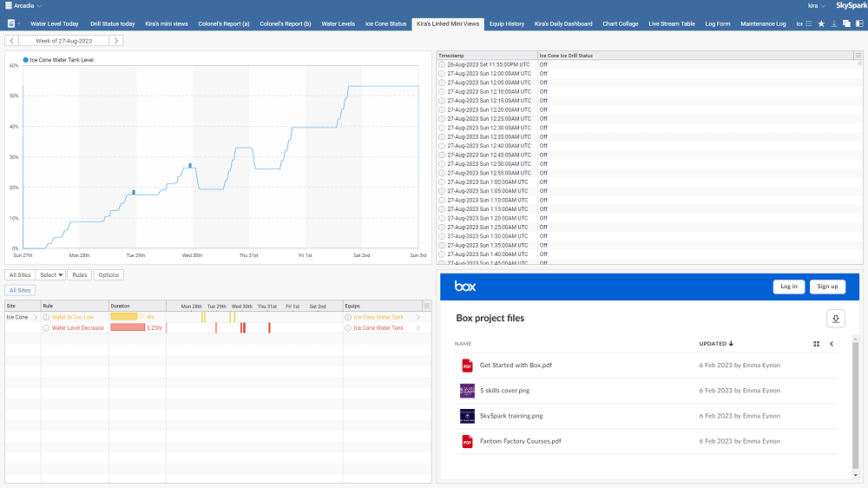This screenshot has width=868, height=488.
Task: Open PDF icon of Fantom Factory Courses
Action: (x=467, y=441)
